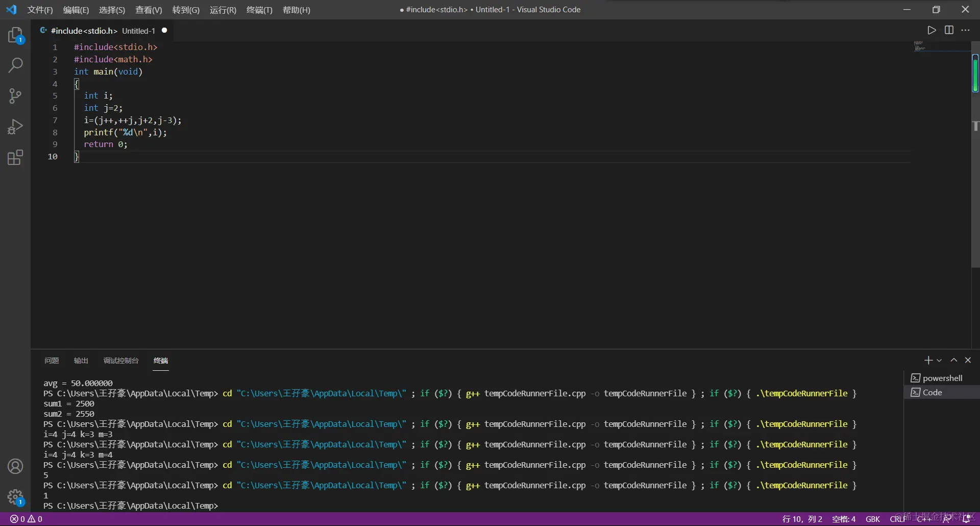Image resolution: width=980 pixels, height=526 pixels.
Task: Open notifications via the bell icon
Action: (966, 519)
